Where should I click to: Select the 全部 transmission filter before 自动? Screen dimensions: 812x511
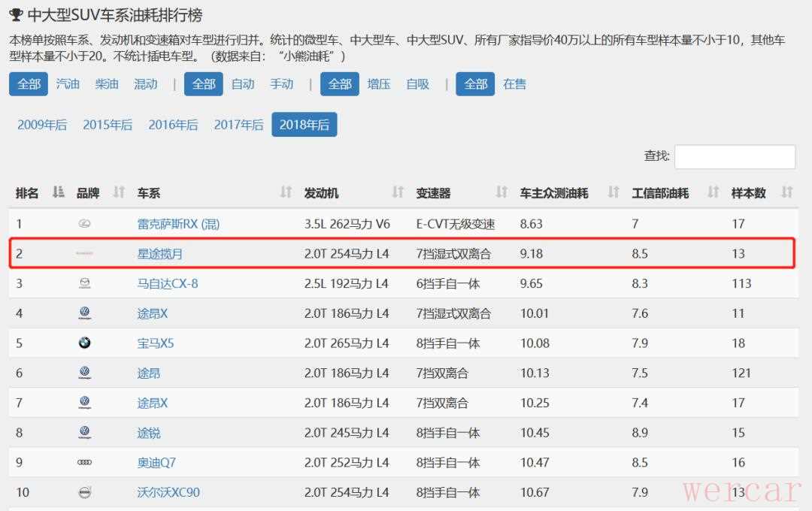(x=204, y=84)
